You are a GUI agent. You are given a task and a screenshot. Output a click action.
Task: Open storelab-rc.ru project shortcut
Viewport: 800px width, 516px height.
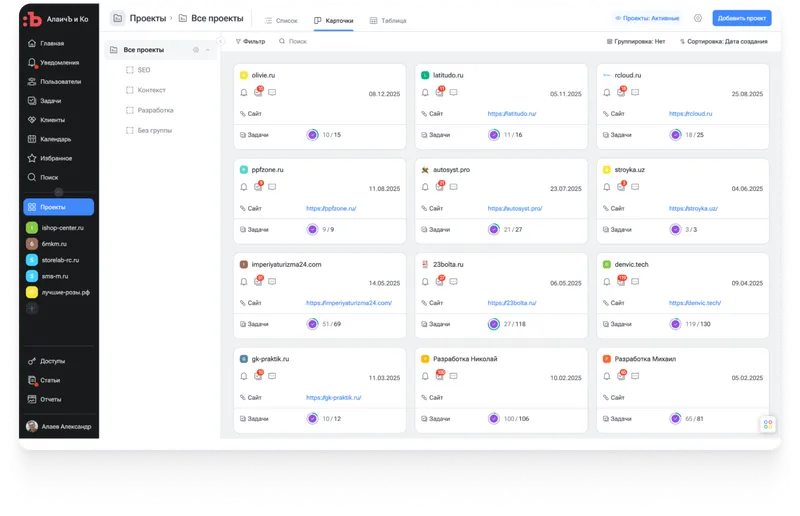click(53, 260)
